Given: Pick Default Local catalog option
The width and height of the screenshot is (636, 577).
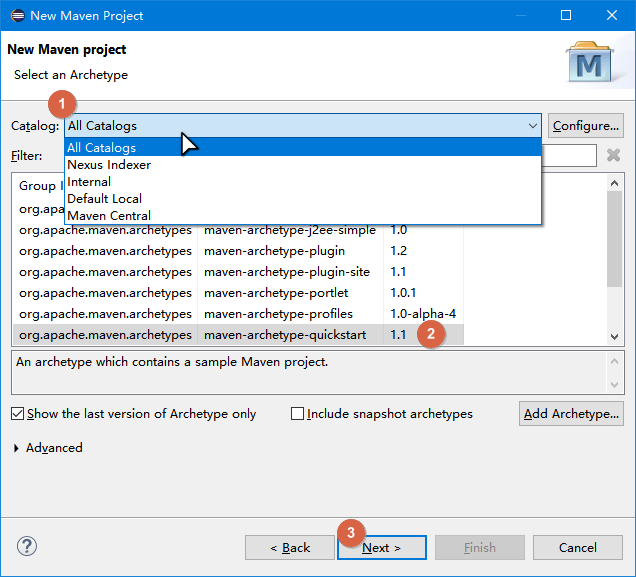Looking at the screenshot, I should 303,199.
